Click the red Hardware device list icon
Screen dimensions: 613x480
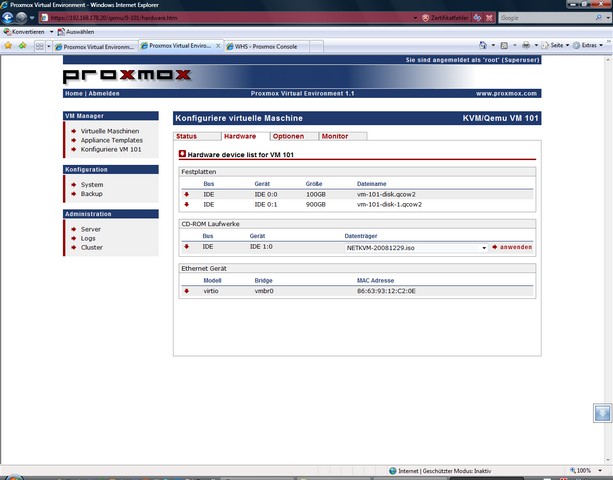point(182,154)
